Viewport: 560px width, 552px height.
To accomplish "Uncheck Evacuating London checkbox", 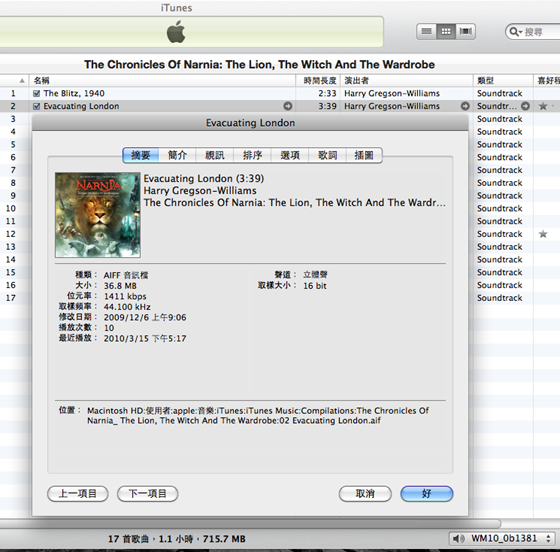I will click(x=36, y=106).
